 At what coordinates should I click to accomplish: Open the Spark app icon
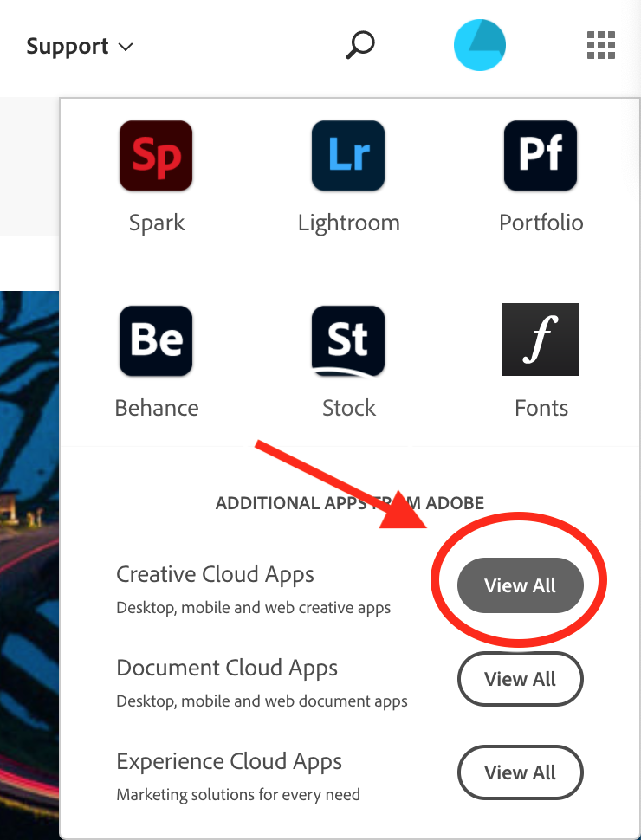[x=156, y=156]
